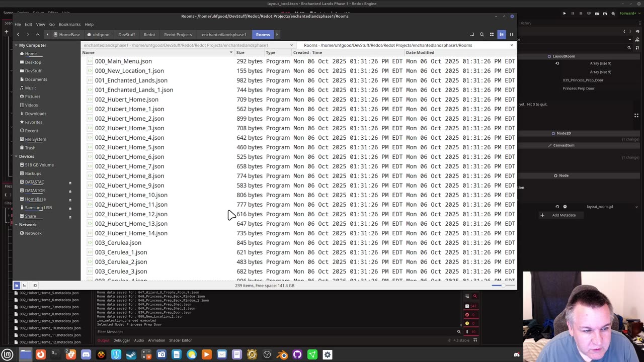Hide the sidebar with the status bar button
The image size is (644, 362).
(x=35, y=286)
